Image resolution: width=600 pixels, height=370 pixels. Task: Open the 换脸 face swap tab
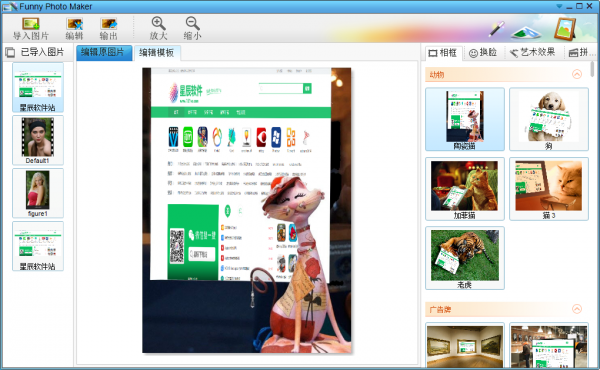483,53
